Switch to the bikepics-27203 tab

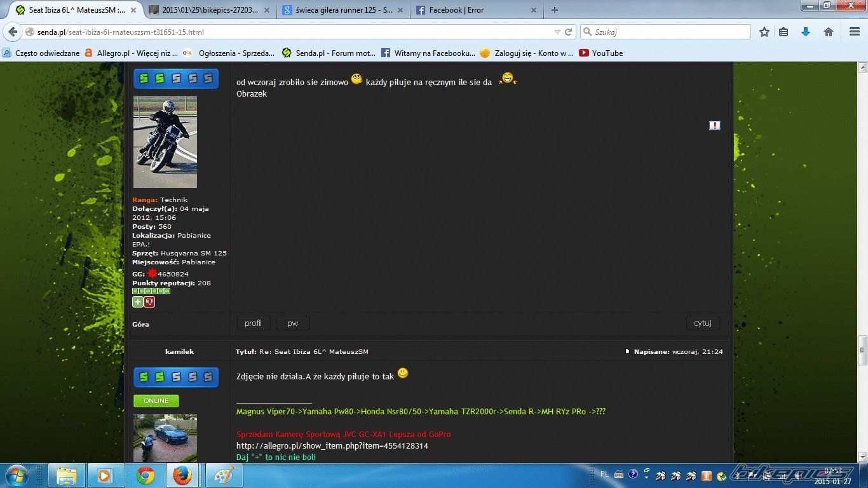point(208,10)
